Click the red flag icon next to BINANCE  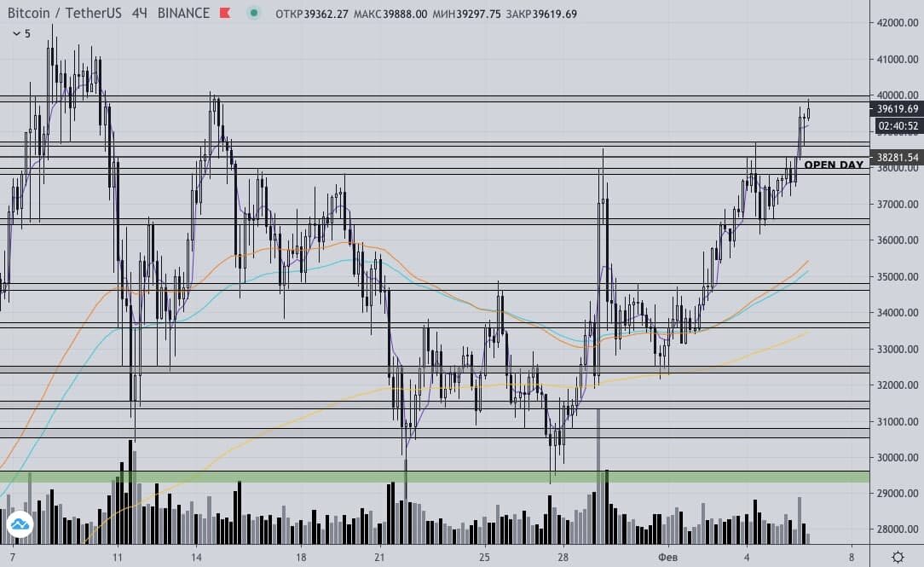click(225, 13)
